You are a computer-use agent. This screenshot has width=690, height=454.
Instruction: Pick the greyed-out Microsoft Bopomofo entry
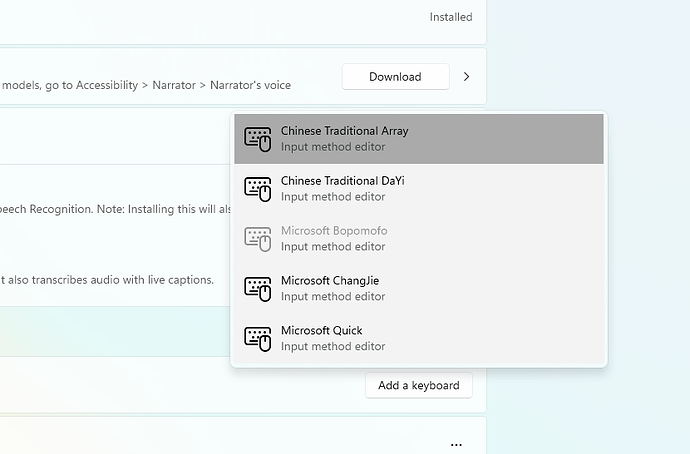[x=334, y=231]
